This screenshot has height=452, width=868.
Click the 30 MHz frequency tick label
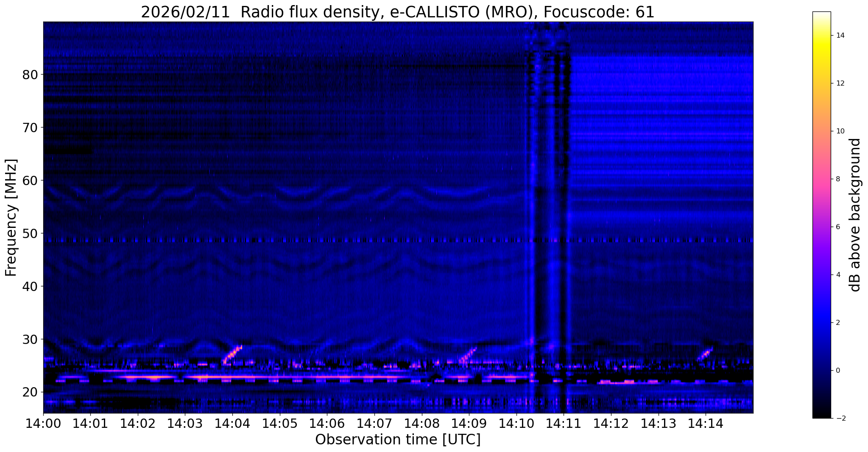click(30, 339)
